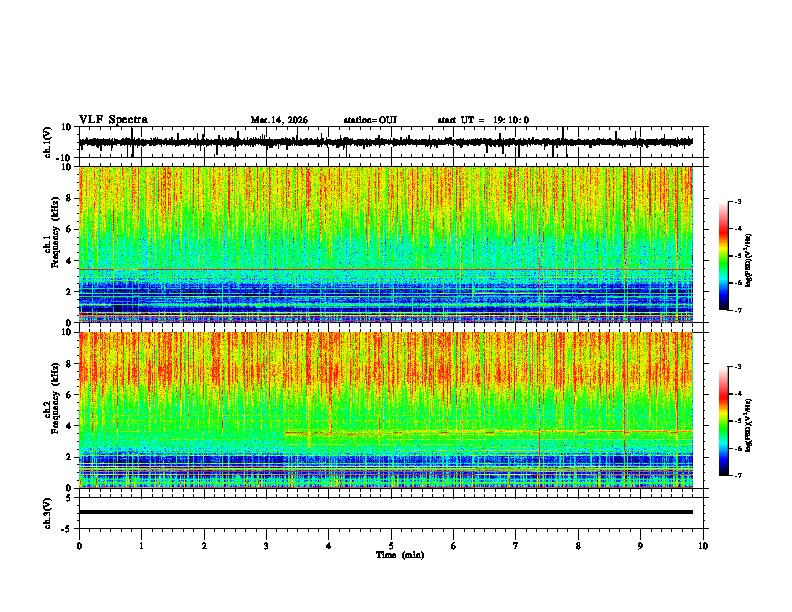Select the "start UT = 19:10:0" text
The height and width of the screenshot is (612, 792).
483,120
